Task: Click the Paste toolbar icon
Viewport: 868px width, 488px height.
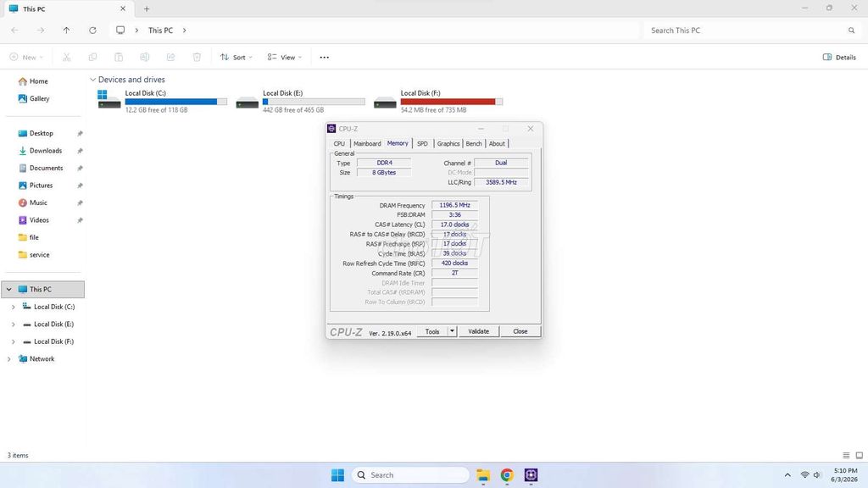Action: tap(119, 57)
